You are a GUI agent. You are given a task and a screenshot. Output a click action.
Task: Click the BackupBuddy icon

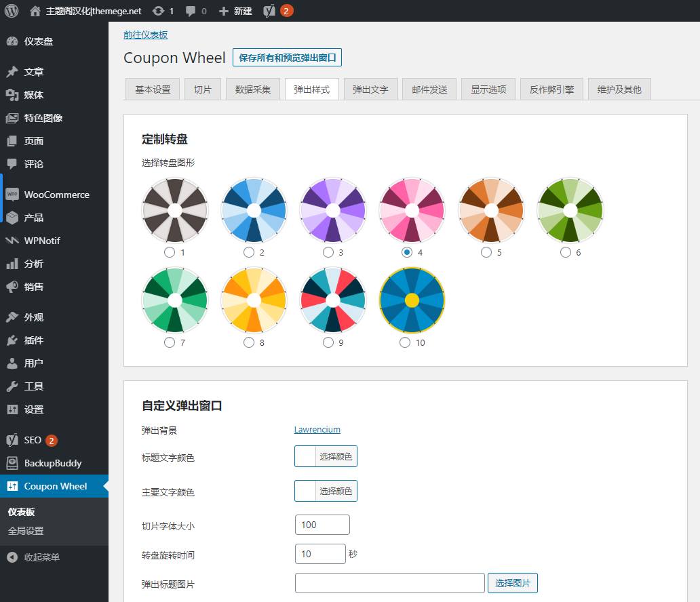click(x=12, y=463)
